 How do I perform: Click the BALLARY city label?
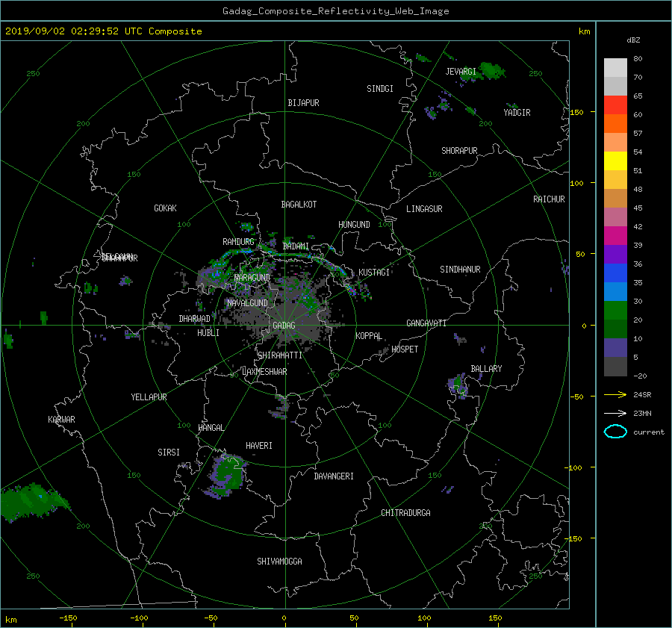tap(486, 369)
